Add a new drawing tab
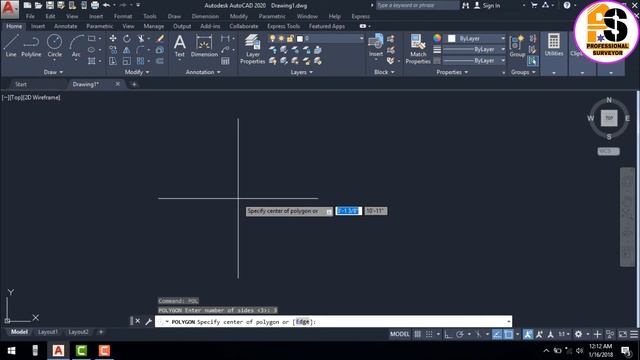This screenshot has width=640, height=360. (134, 84)
